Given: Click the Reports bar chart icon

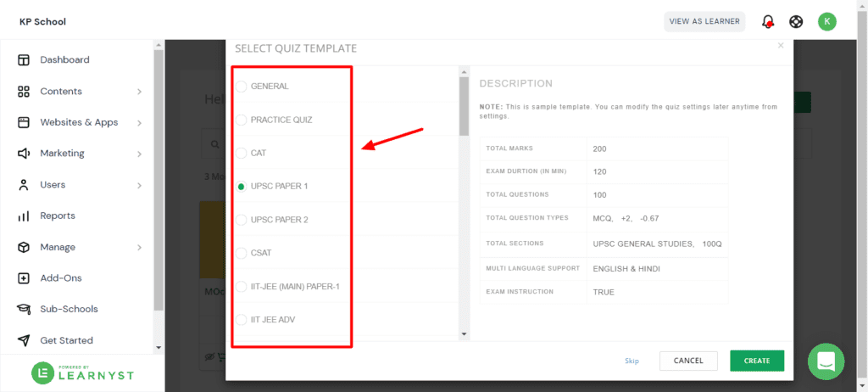Looking at the screenshot, I should pyautogui.click(x=24, y=216).
